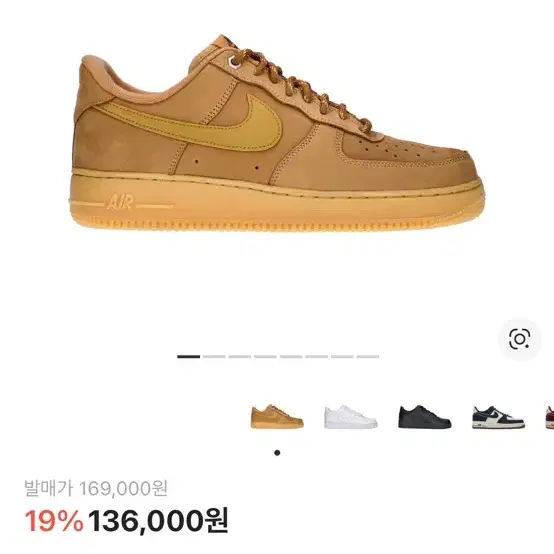Jump to the first image indicator segment
554x554 pixels.
188,356
